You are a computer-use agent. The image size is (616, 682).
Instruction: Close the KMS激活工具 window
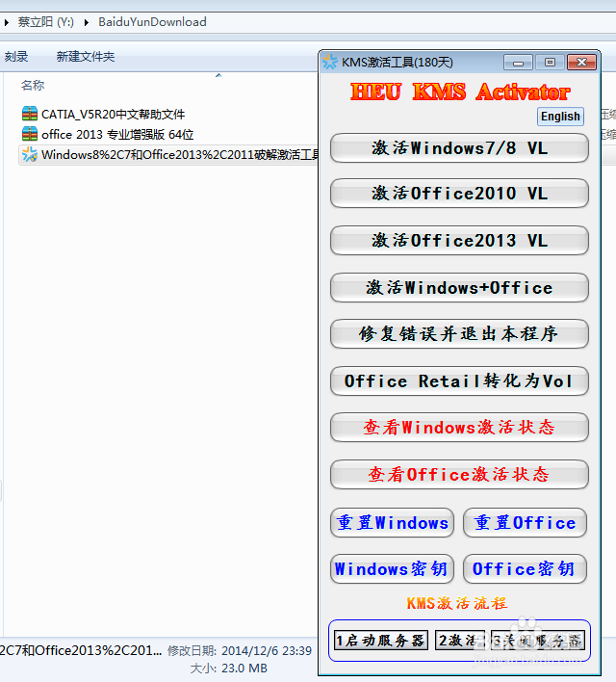[x=581, y=63]
